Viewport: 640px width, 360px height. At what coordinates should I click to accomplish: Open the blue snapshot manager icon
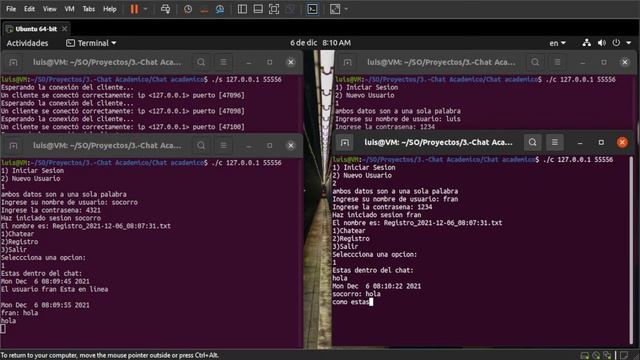point(220,9)
